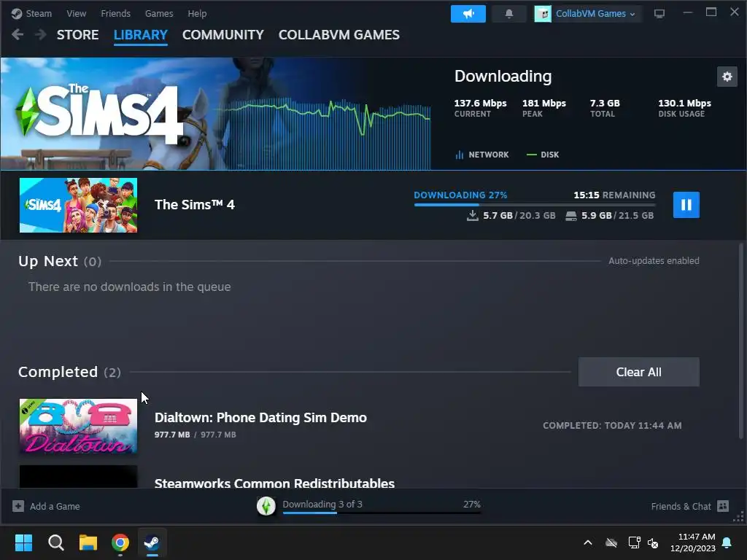Image resolution: width=747 pixels, height=560 pixels.
Task: Open the Steam menu
Action: (x=39, y=13)
